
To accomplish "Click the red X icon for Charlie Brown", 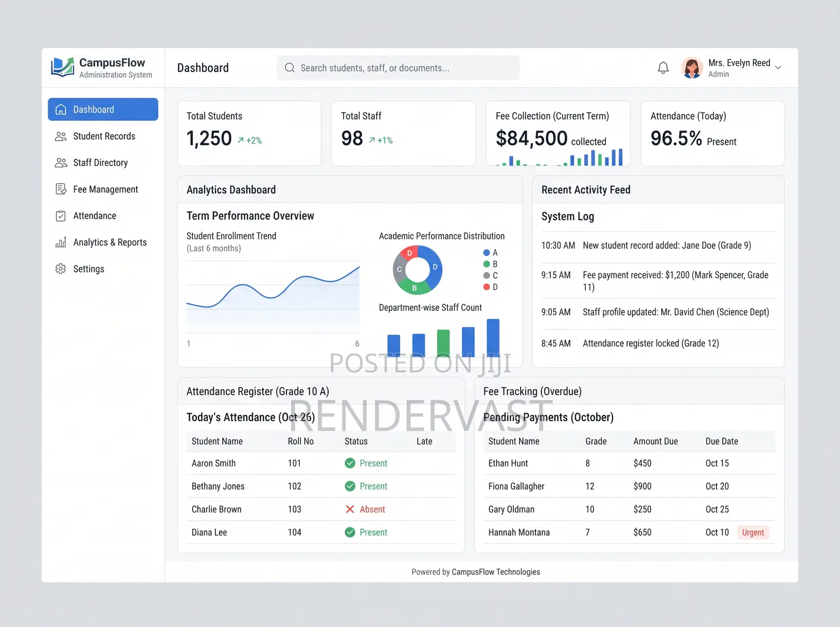I will click(x=350, y=509).
